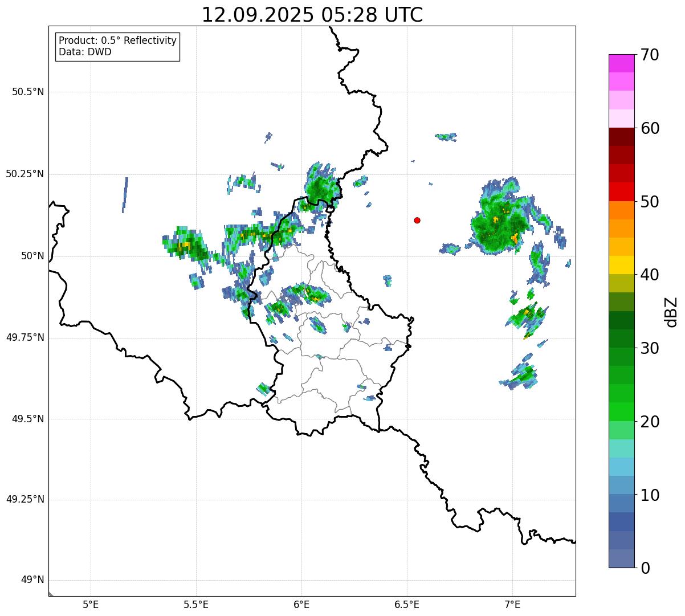Screen dimensions: 685x616
Task: Click the "Product: 0.5° Reflectivity" label
Action: (x=117, y=40)
